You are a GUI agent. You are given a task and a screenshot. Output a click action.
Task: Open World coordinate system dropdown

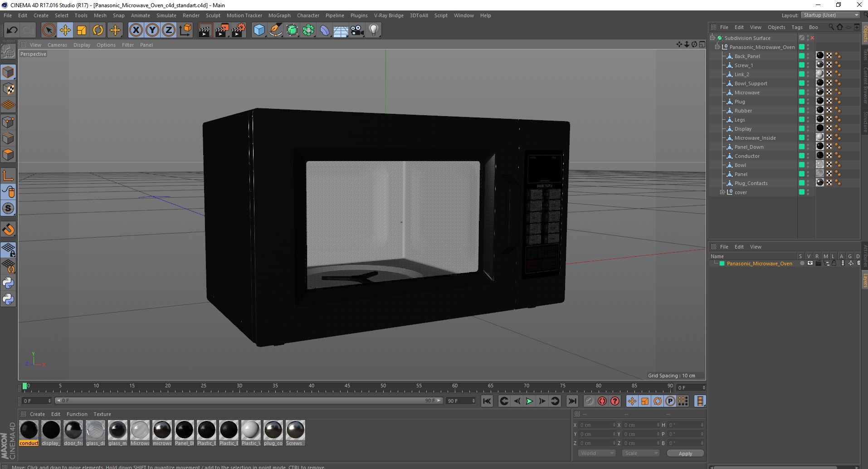[596, 453]
